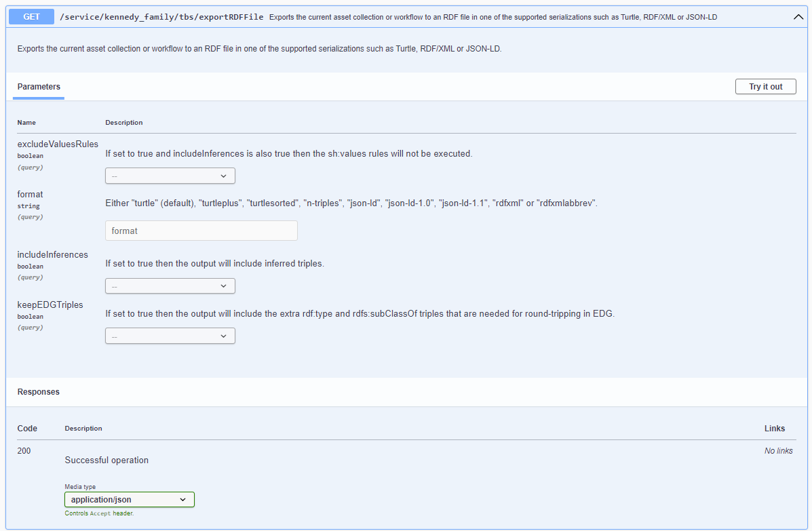Click the Description column header
The height and width of the screenshot is (531, 812).
click(x=124, y=122)
